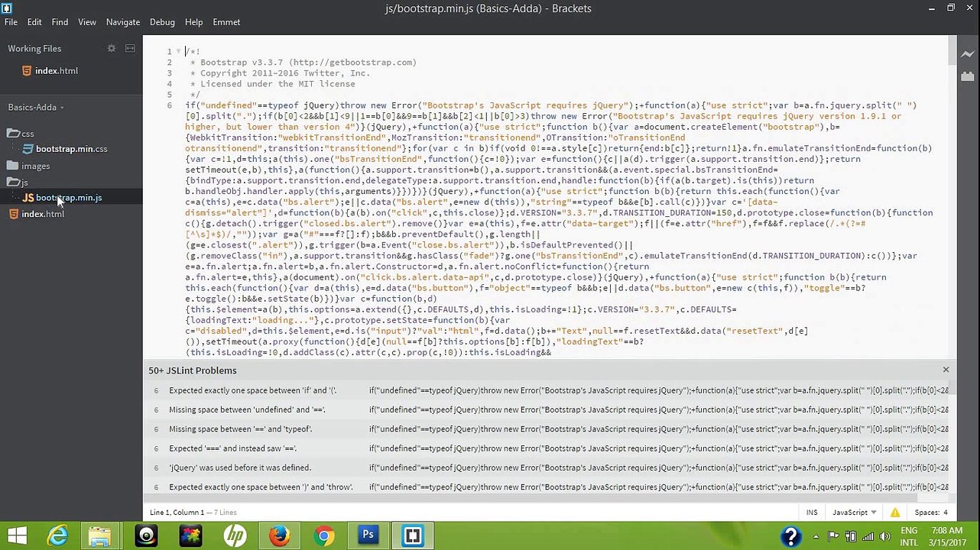Toggle INS insert mode in status bar
Viewport: 980px width, 550px height.
tap(811, 513)
